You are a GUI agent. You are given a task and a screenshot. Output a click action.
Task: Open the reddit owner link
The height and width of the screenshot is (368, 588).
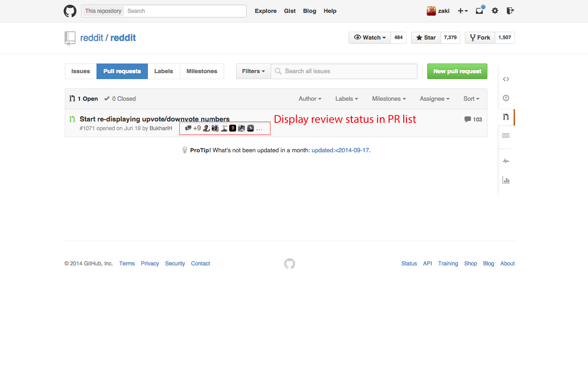click(x=91, y=38)
